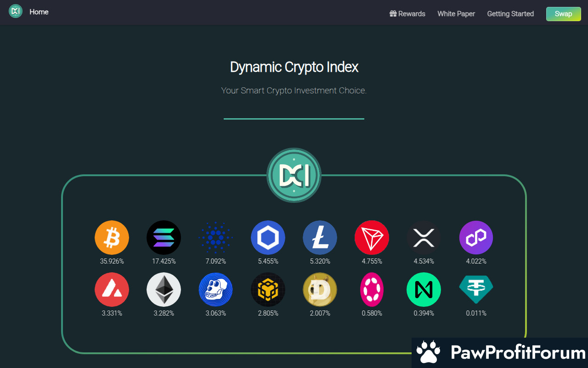Click the Dogecoin icon

[x=320, y=290]
